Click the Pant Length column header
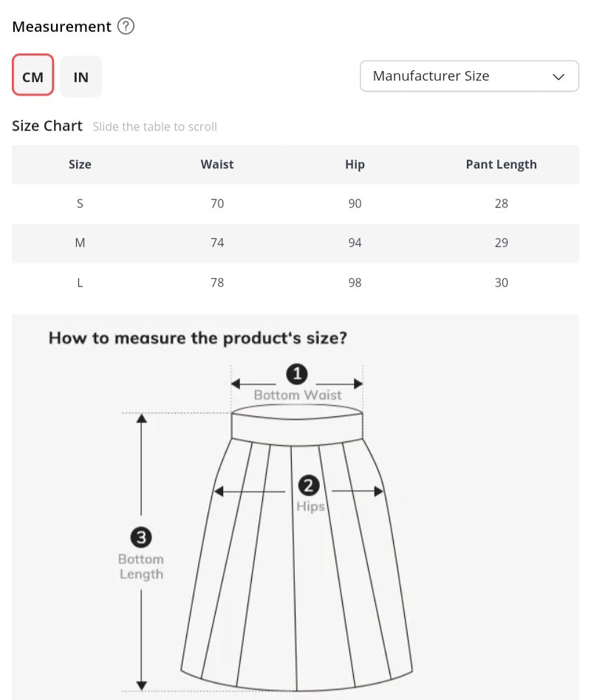The image size is (591, 700). (502, 165)
